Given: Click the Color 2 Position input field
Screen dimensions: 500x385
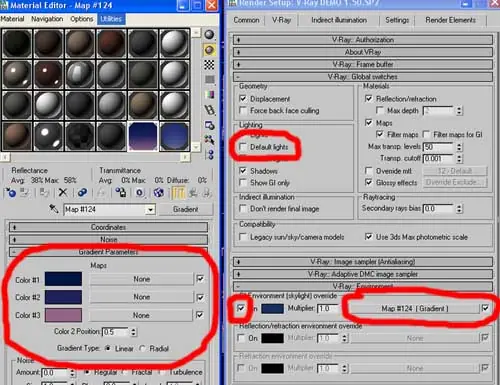Looking at the screenshot, I should (116, 332).
